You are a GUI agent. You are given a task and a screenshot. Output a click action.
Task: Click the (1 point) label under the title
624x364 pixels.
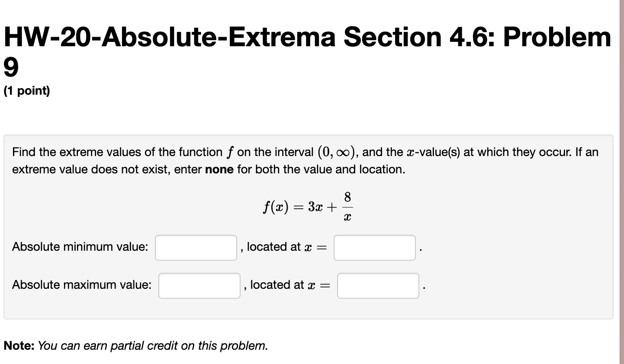(26, 91)
